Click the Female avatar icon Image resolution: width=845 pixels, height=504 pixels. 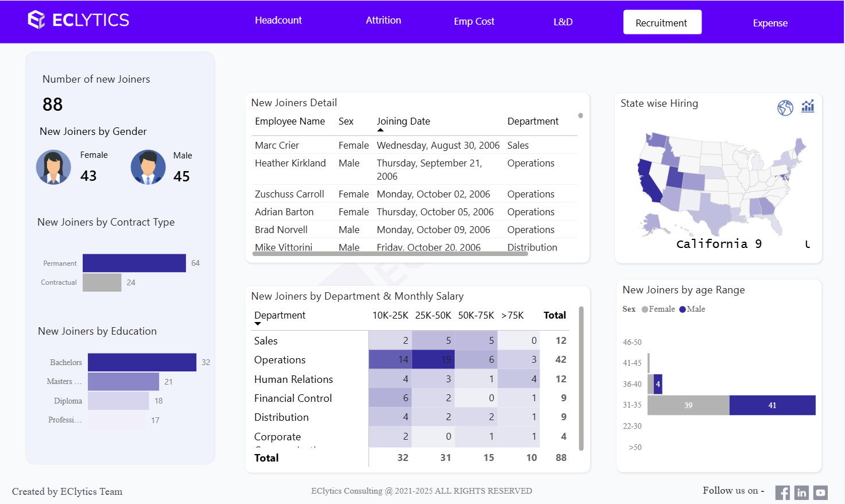click(53, 167)
